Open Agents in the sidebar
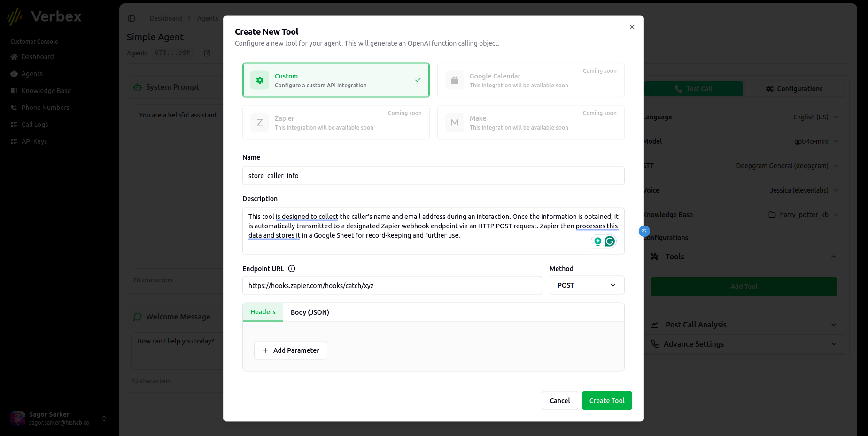The width and height of the screenshot is (868, 436). tap(32, 74)
